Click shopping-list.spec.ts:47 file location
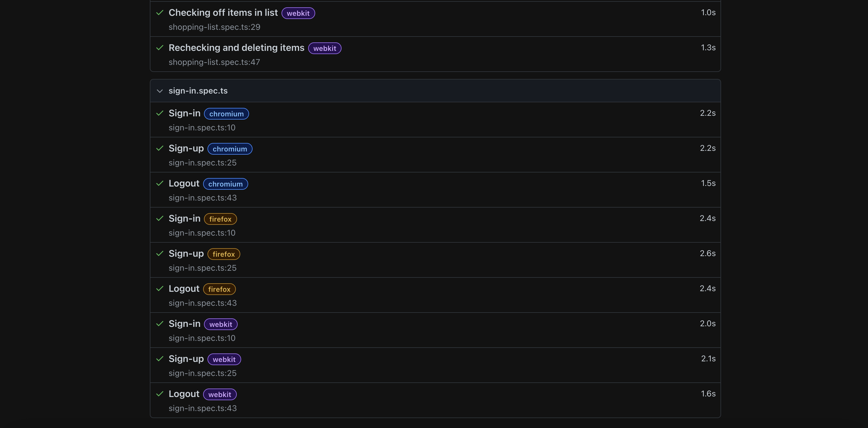 pos(214,62)
